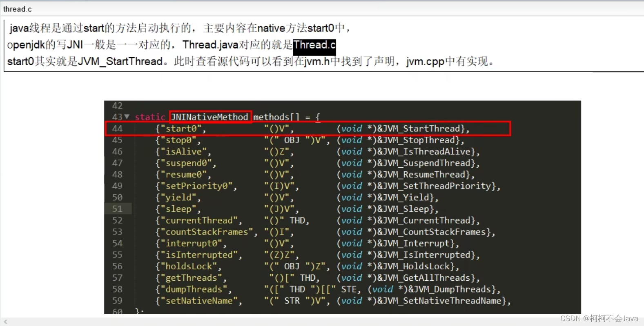Click JVM_StartThread in the description paragraph
644x326 pixels.
pos(120,62)
